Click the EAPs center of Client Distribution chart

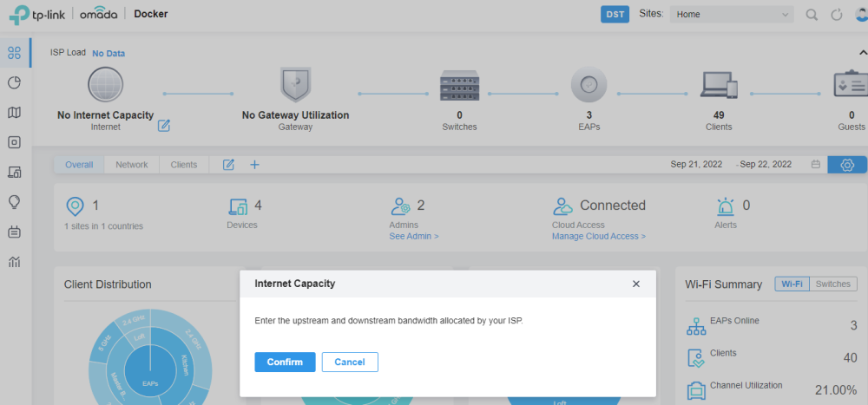pos(150,370)
